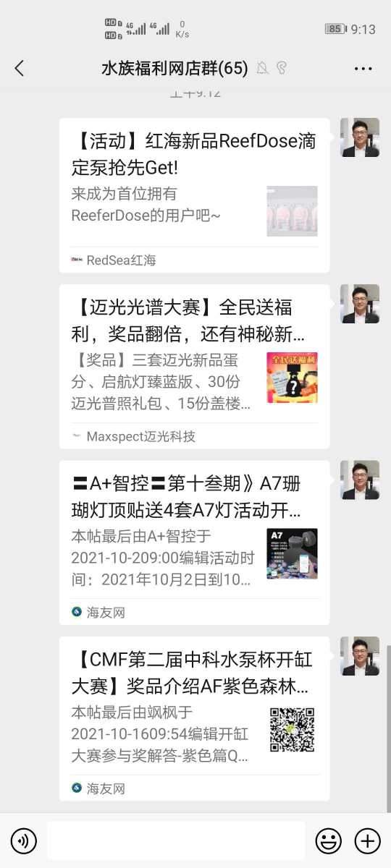Open sender avatar beside RedSea ReefDose post
The image size is (391, 868).
(x=360, y=137)
